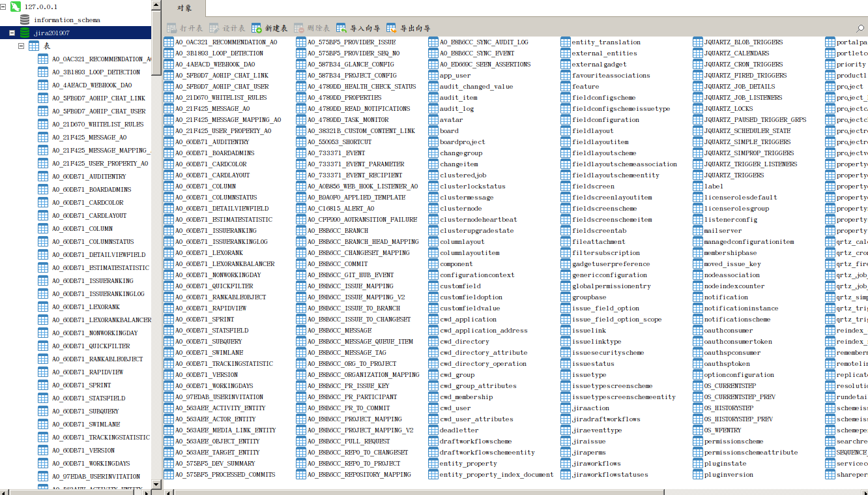Click the table icon beside AO_60DB71_SPRINT in object list

[169, 320]
